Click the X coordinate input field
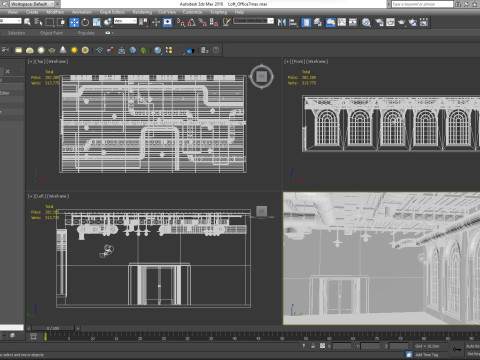 click(x=342, y=346)
